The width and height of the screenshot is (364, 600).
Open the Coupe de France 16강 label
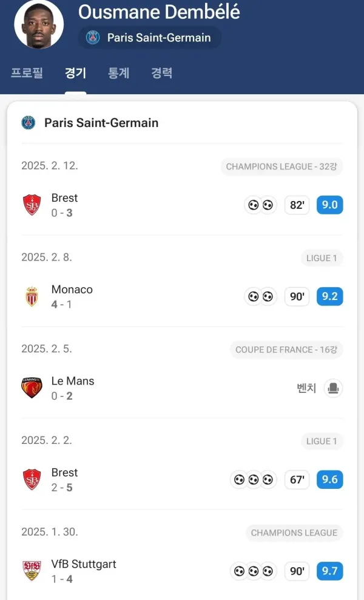pyautogui.click(x=286, y=350)
